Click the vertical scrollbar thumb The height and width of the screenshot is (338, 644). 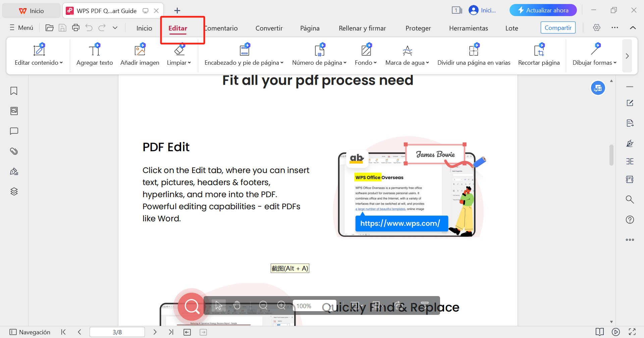(611, 155)
